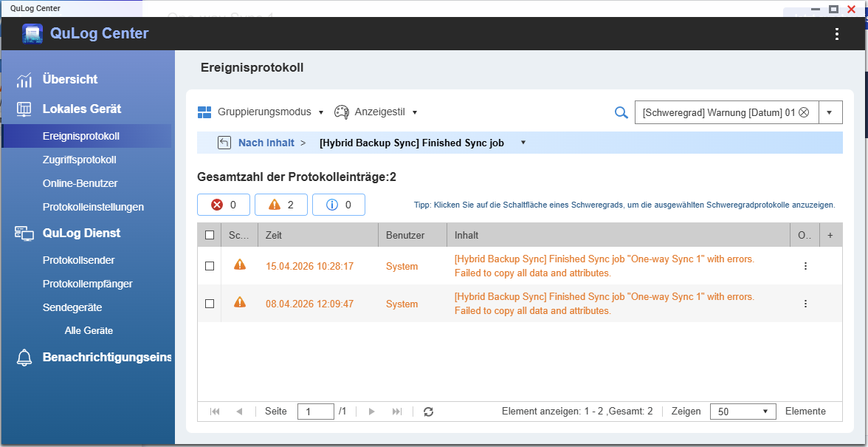Click the Lokales Gerät device icon
Image resolution: width=868 pixels, height=447 pixels.
pos(24,109)
